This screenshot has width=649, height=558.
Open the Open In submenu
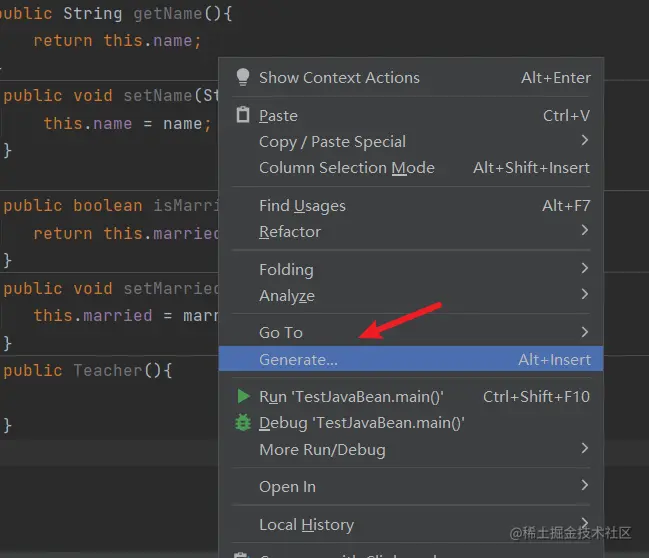pyautogui.click(x=411, y=487)
